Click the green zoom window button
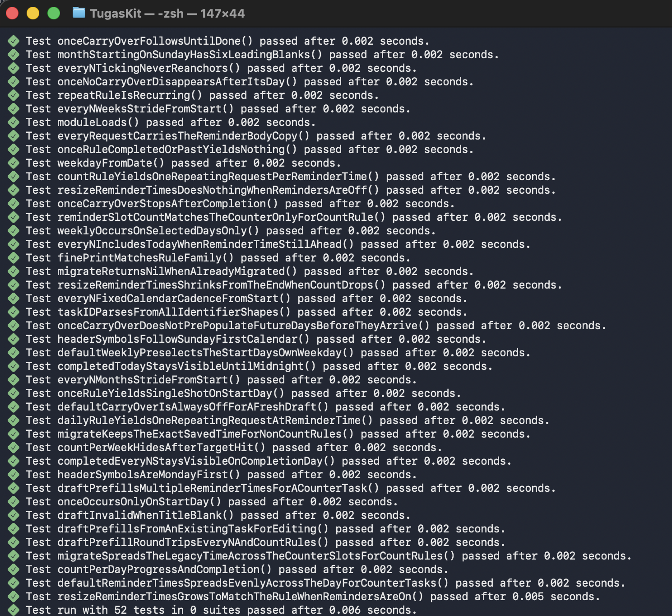The width and height of the screenshot is (672, 616). click(x=54, y=14)
